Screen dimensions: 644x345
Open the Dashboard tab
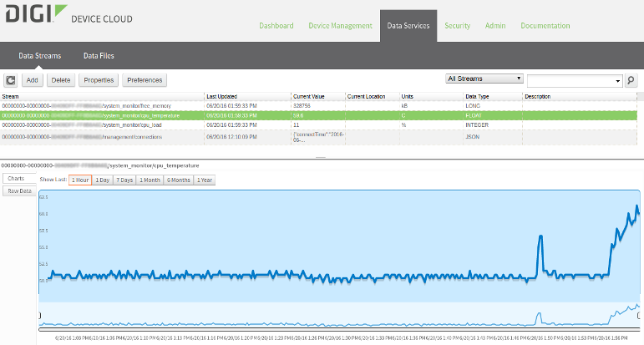click(276, 25)
